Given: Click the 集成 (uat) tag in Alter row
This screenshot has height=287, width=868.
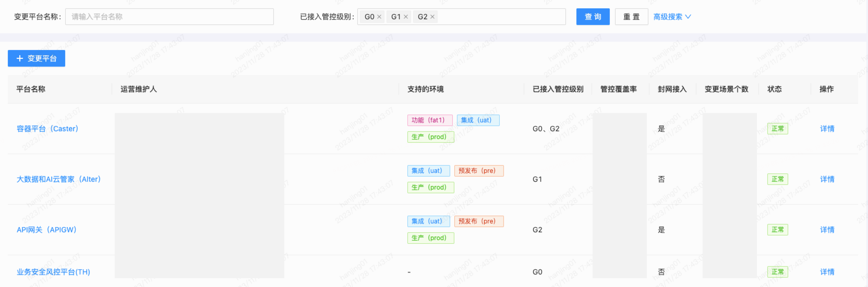Looking at the screenshot, I should click(x=429, y=171).
